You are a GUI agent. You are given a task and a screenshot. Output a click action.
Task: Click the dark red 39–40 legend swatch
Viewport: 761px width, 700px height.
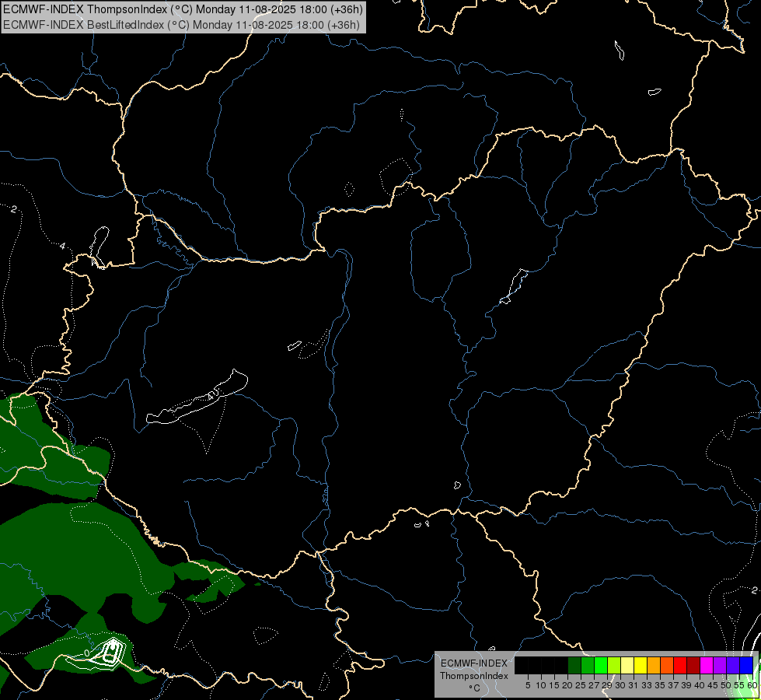[x=693, y=665]
